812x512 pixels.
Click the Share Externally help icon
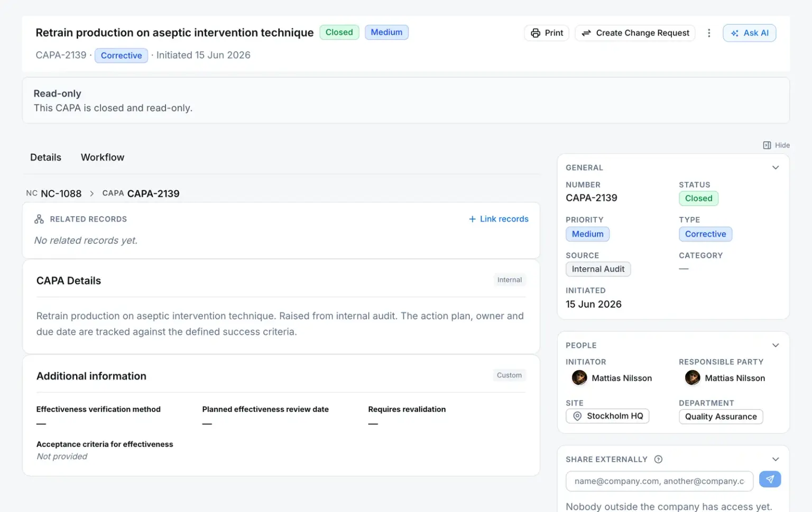(658, 459)
